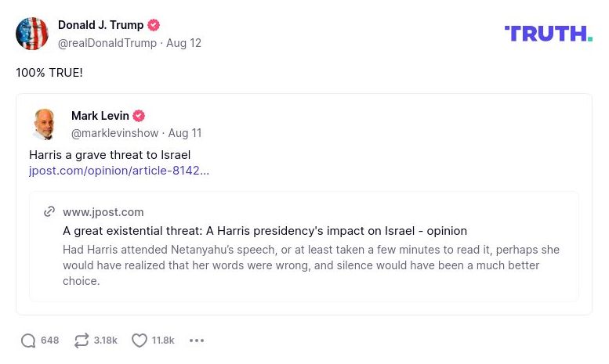609x364 pixels.
Task: Click Mark Levin's verified checkmark badge
Action: [139, 116]
